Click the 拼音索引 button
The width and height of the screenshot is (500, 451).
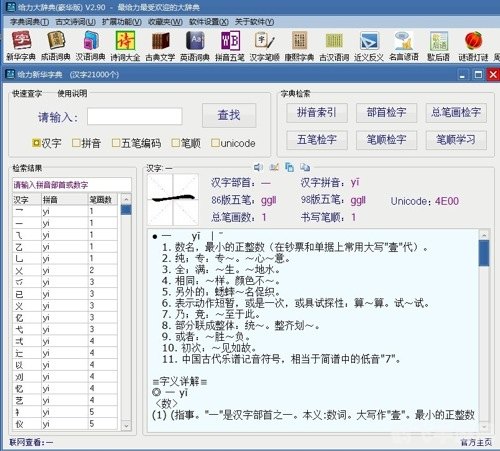pyautogui.click(x=317, y=113)
